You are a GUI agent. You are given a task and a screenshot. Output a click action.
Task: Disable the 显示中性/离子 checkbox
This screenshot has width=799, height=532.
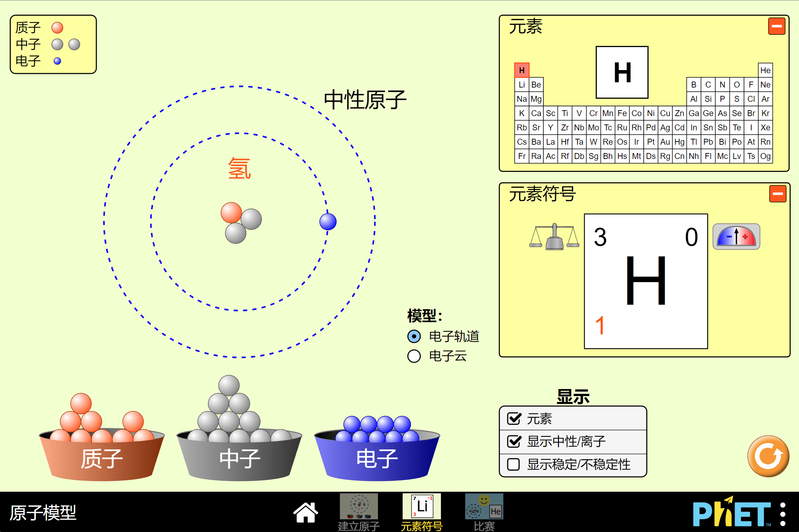coord(513,441)
